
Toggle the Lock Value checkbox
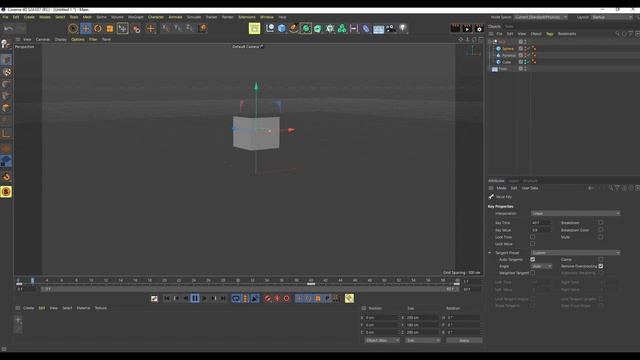[x=532, y=244]
